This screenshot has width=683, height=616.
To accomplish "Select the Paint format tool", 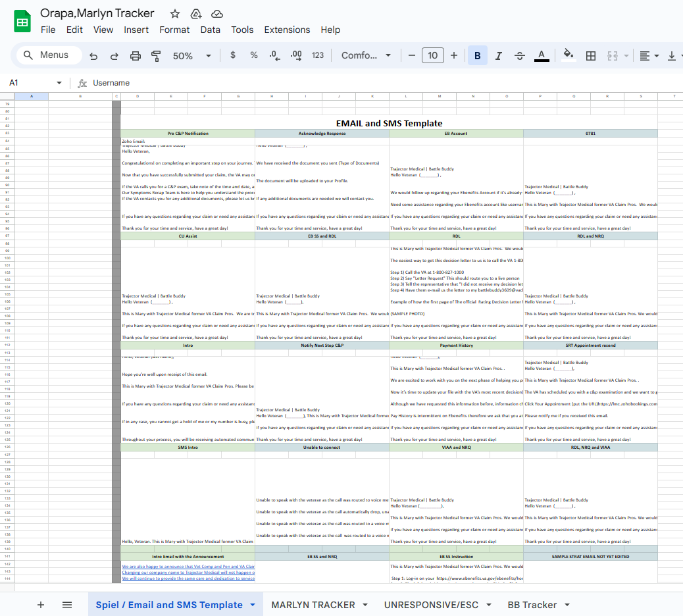I will click(x=156, y=56).
